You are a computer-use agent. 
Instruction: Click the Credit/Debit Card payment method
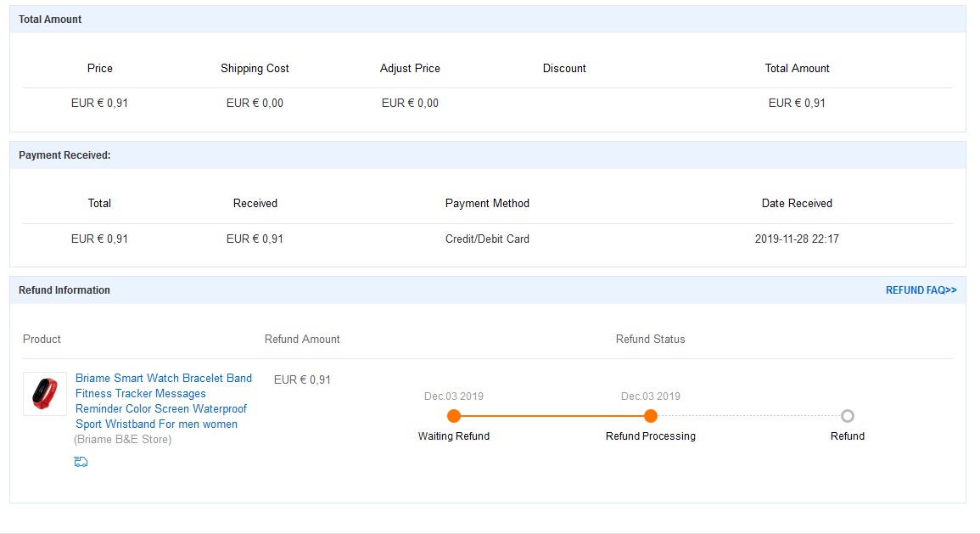point(487,239)
